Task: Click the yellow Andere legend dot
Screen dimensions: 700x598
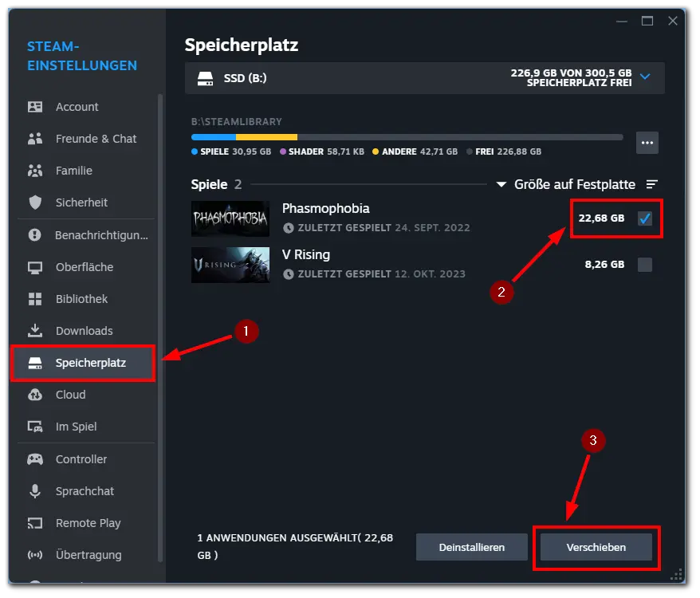Action: [376, 151]
